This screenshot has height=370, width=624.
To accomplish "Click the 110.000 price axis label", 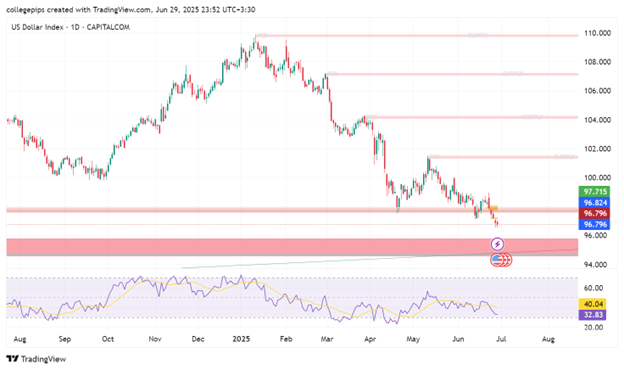I will click(x=597, y=33).
